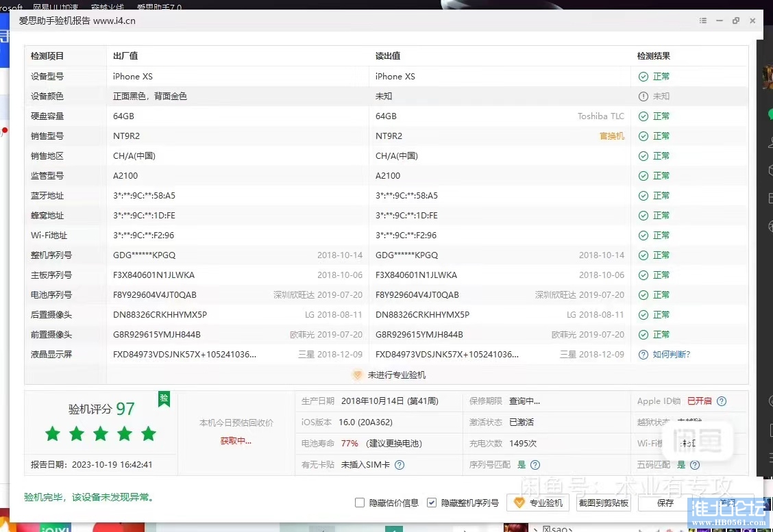Click the 验机完毕，该设备未发现异常 status message
Viewport: 773px width, 532px height.
90,497
